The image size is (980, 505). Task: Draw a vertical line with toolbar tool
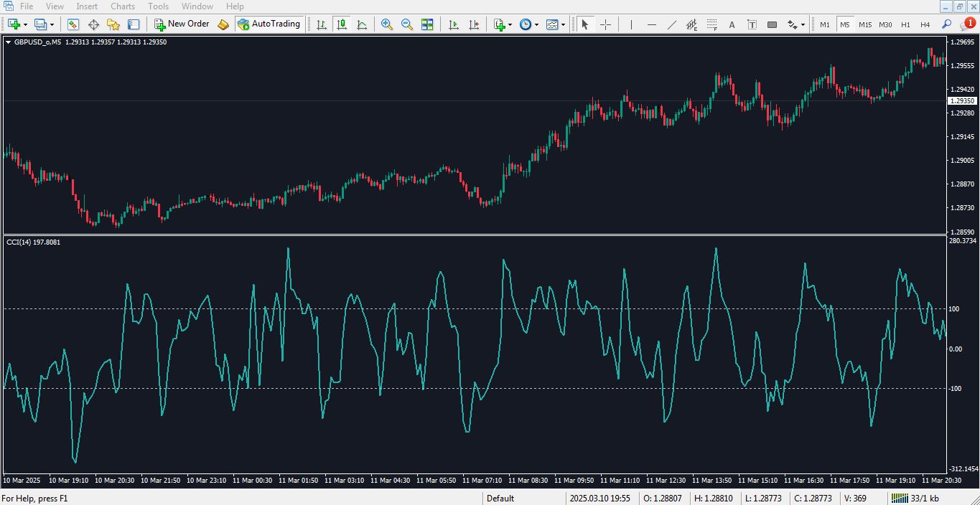(631, 24)
